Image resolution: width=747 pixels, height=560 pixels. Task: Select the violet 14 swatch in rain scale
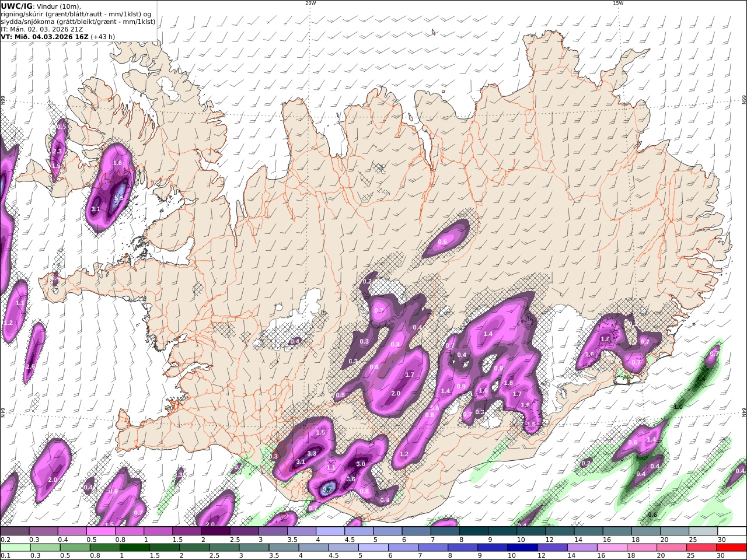(582, 548)
